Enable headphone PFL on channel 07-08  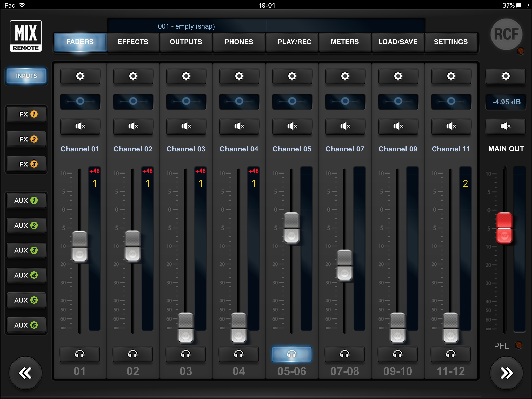345,354
